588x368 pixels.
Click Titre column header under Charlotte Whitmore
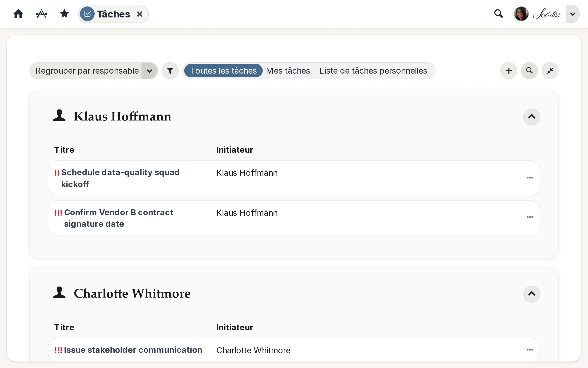tap(64, 327)
